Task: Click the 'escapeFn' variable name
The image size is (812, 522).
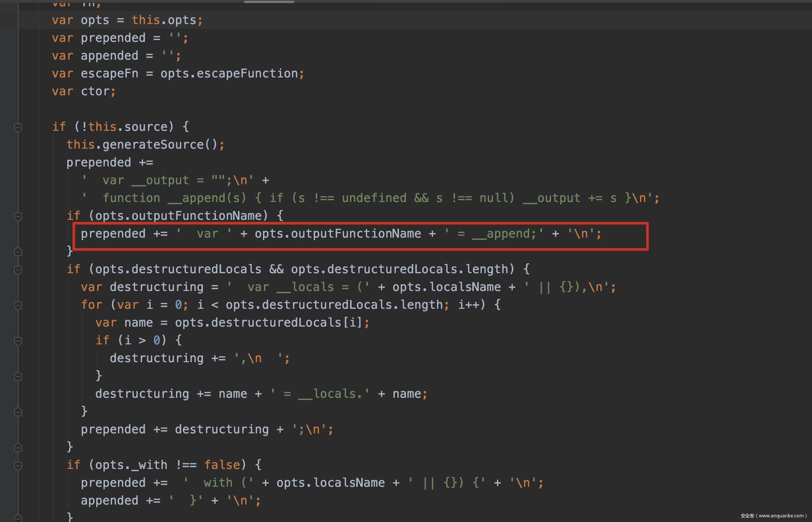Action: [x=109, y=73]
